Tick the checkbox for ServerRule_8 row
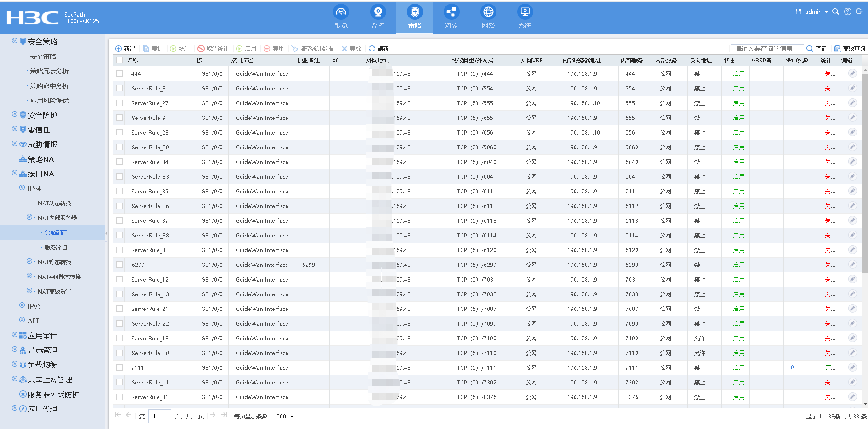Viewport: 868px width, 429px height. [x=119, y=88]
